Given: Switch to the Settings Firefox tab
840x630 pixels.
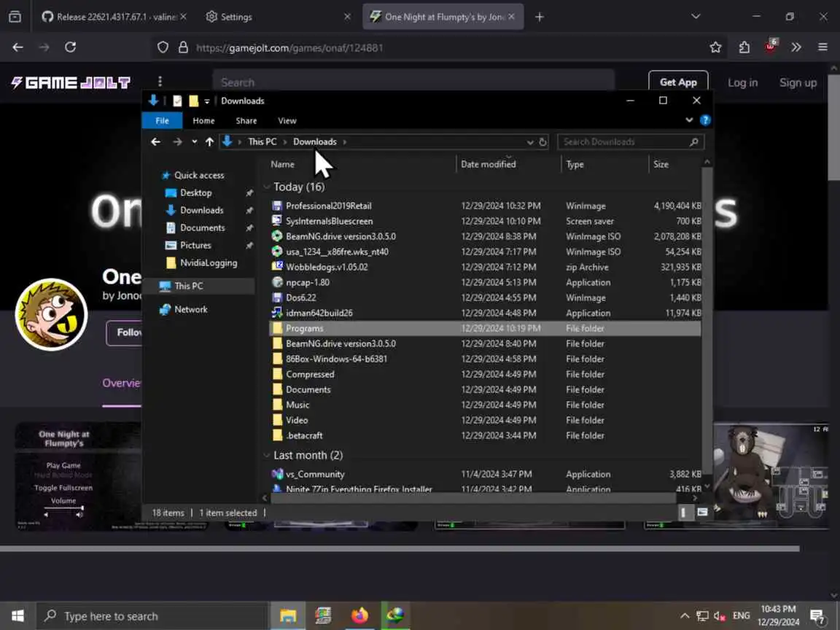Looking at the screenshot, I should [x=278, y=17].
